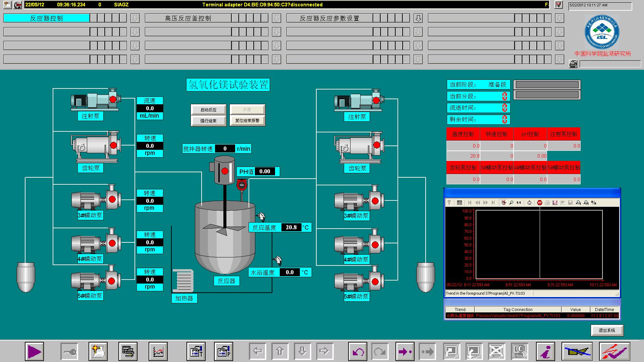Toggle the right 3# peristaltic pump indicator
The height and width of the screenshot is (362, 644).
[x=375, y=201]
